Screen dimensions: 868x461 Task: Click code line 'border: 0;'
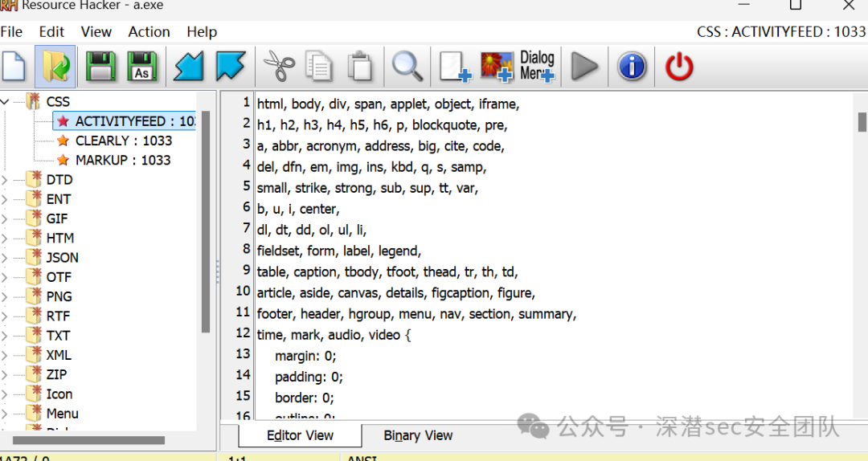pyautogui.click(x=305, y=398)
